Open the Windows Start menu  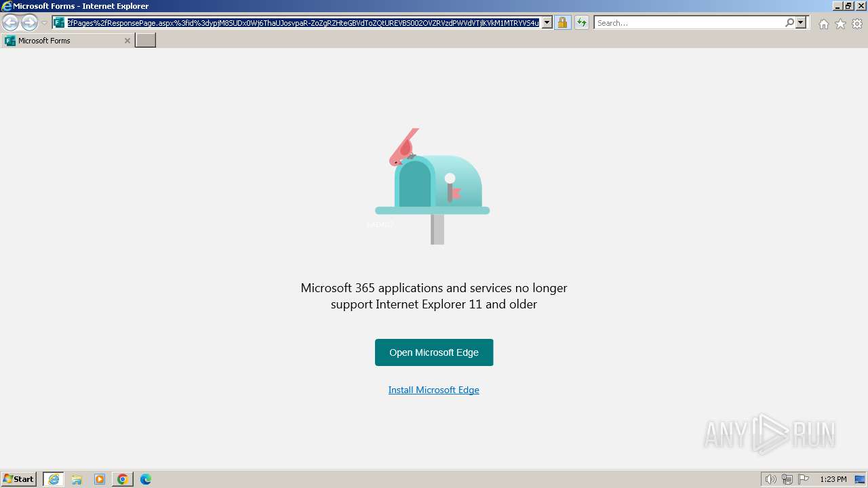pos(19,479)
